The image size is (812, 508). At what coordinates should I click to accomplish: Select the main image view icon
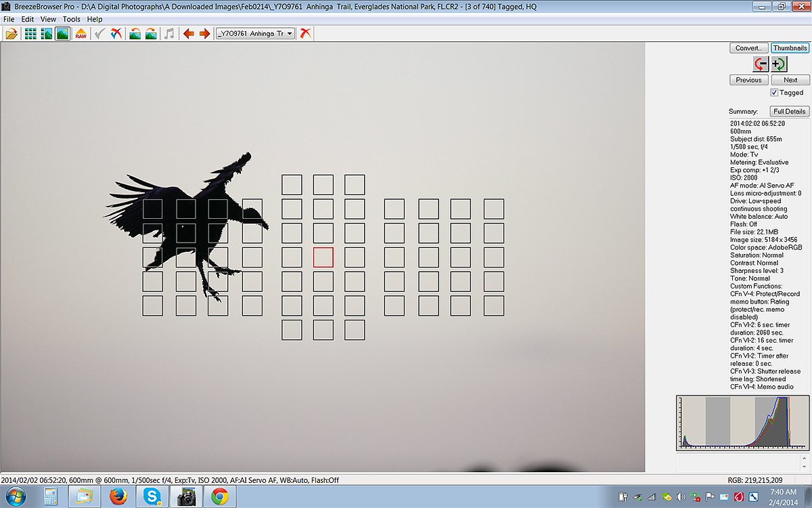pos(62,33)
